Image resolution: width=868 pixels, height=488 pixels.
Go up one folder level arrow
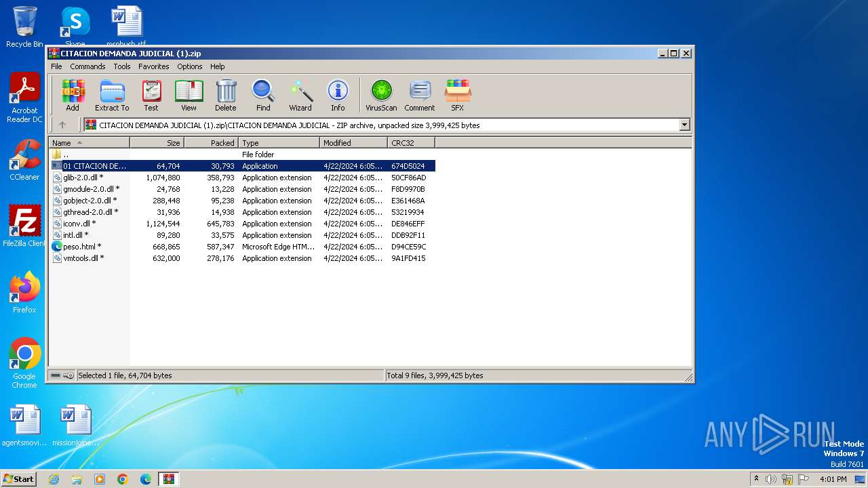pos(62,125)
